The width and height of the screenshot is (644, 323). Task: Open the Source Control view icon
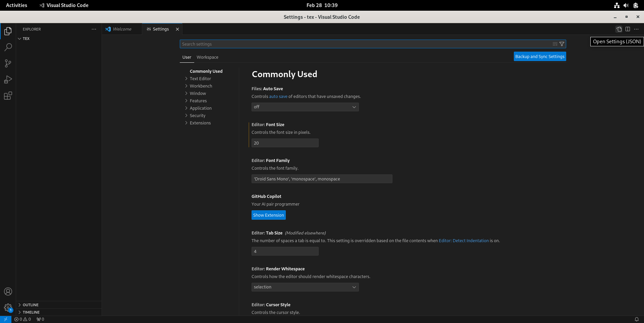tap(8, 63)
